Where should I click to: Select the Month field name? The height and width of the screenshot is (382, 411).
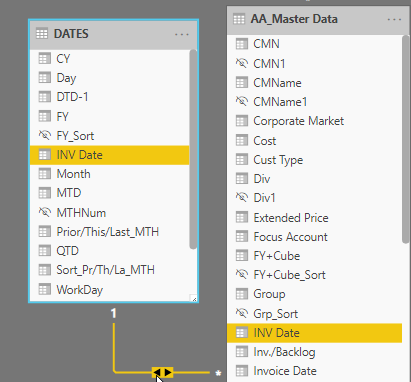click(73, 174)
